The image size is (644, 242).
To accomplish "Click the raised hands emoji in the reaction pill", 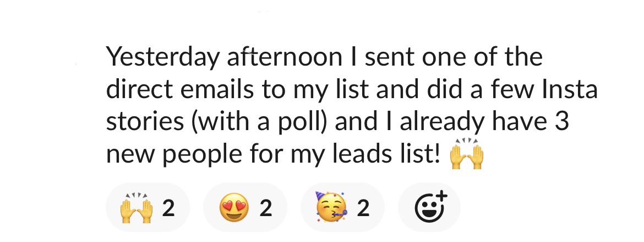I will coord(135,208).
